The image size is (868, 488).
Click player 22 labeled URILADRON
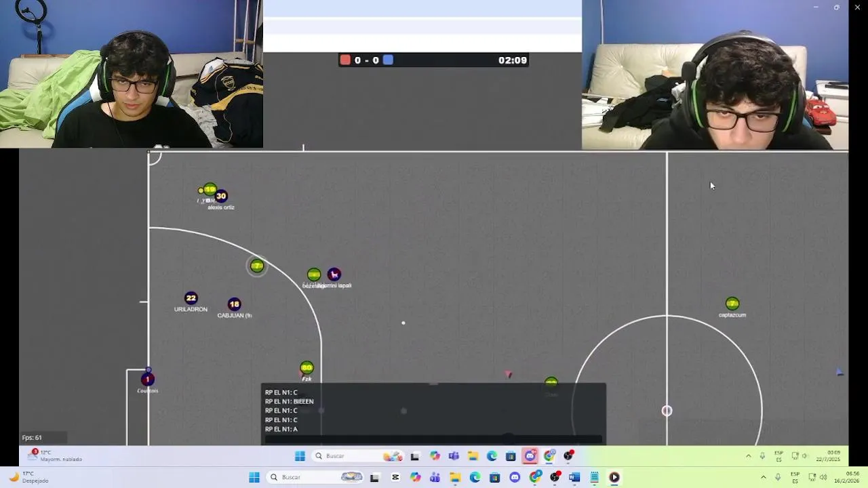click(191, 298)
